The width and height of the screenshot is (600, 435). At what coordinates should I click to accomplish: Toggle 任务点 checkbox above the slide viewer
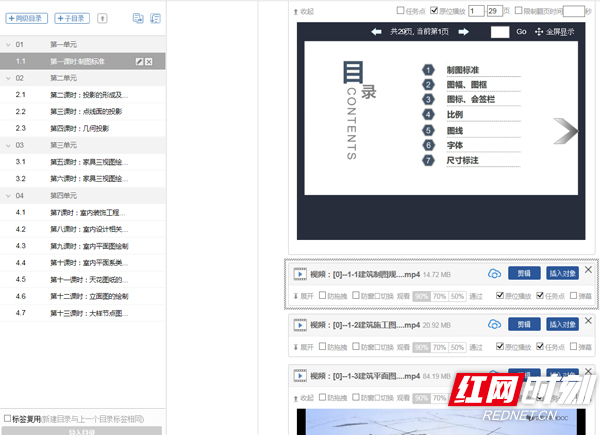[x=400, y=10]
